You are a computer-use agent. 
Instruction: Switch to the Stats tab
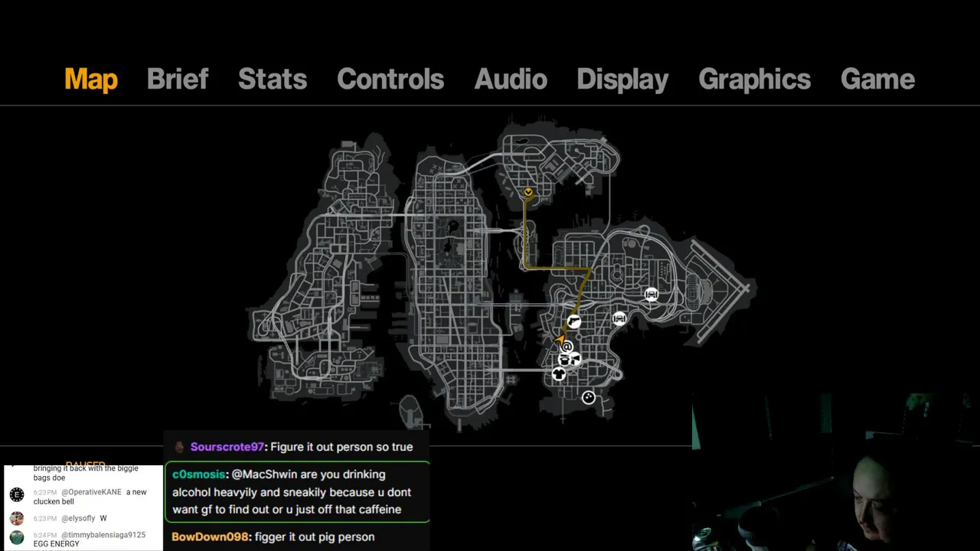[272, 79]
